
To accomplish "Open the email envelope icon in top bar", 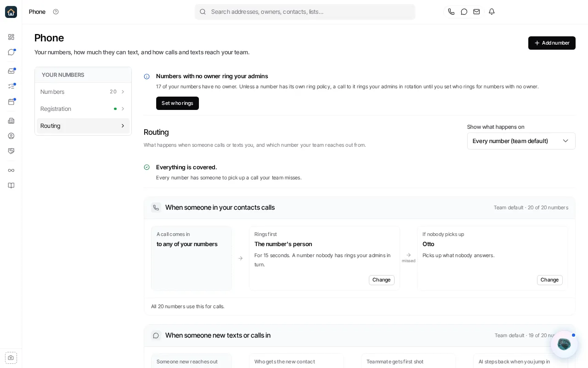I will [x=476, y=12].
